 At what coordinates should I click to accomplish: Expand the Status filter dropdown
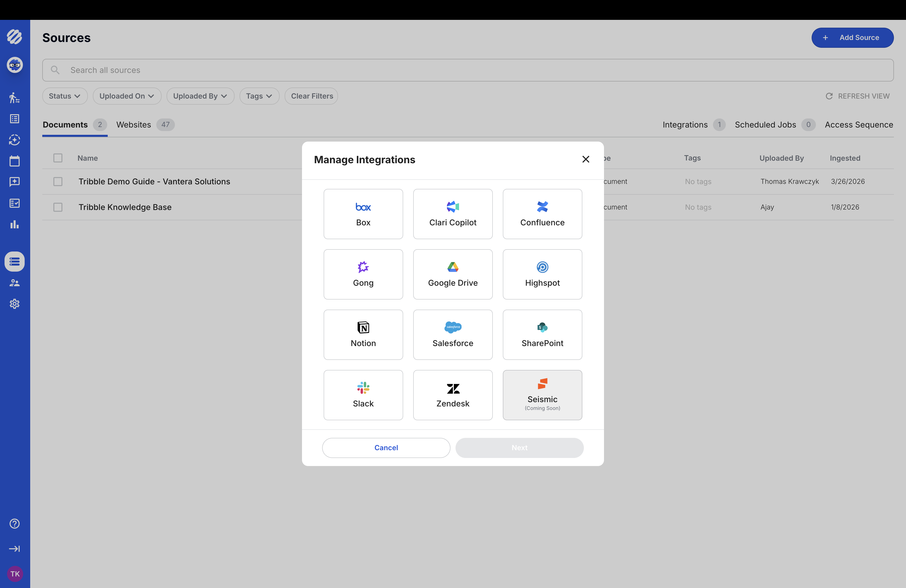65,96
